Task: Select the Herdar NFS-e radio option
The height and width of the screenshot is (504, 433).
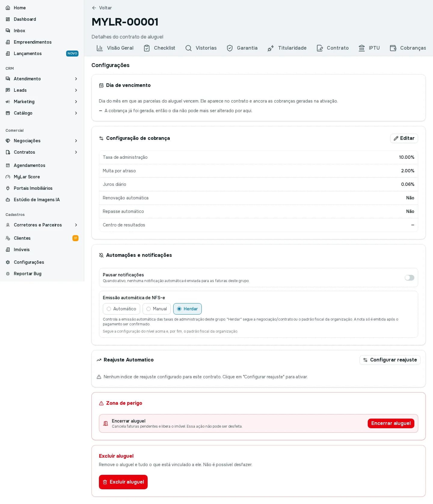Action: coord(187,309)
